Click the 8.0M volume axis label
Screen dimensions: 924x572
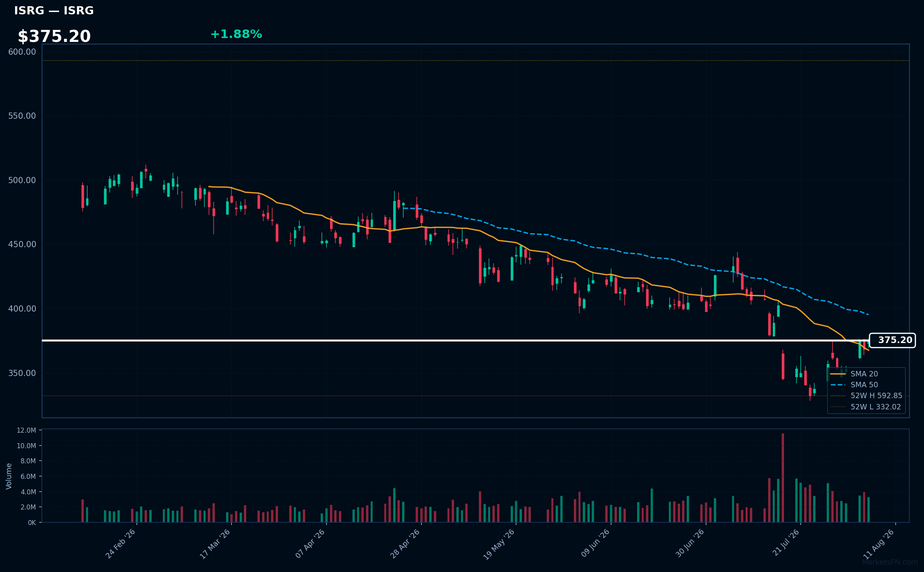coord(28,461)
